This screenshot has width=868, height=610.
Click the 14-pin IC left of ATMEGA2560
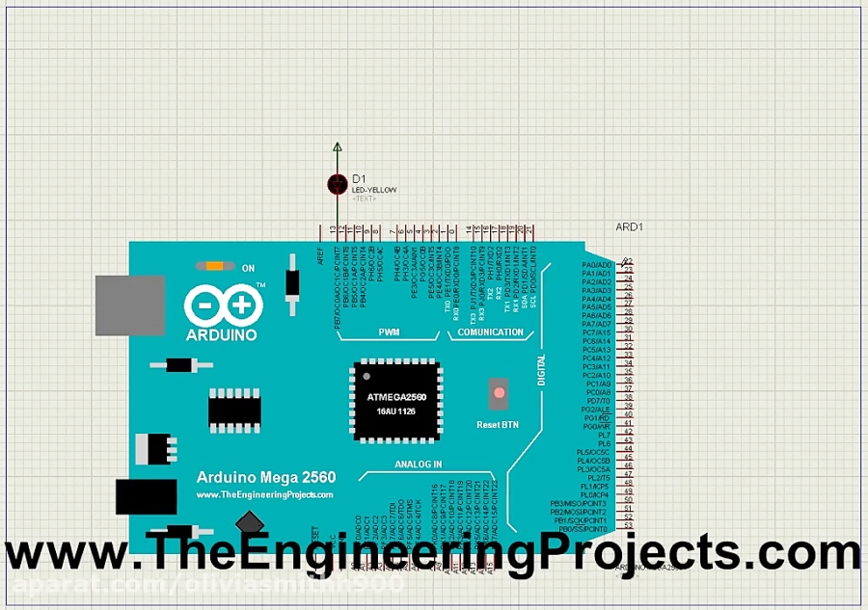tap(231, 411)
